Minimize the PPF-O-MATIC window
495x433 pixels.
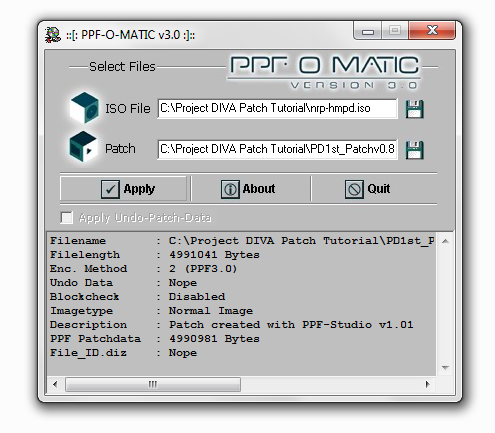[368, 31]
